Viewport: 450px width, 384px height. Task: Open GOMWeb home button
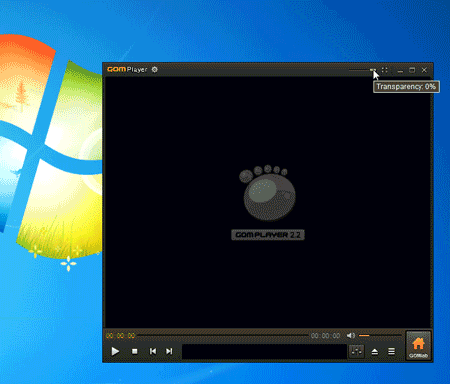tap(418, 346)
